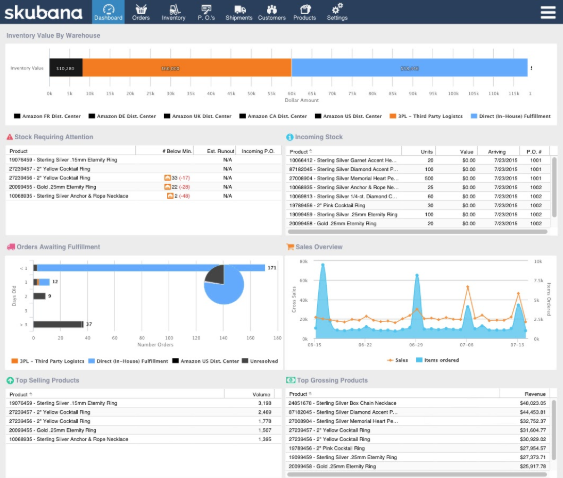Click the Incoming Stock info icon
Image resolution: width=563 pixels, height=478 pixels.
pyautogui.click(x=290, y=137)
